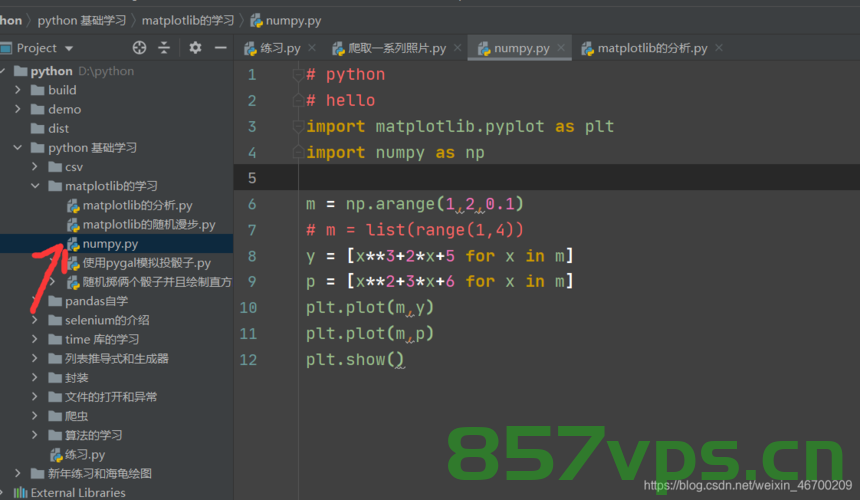Click python 基础学习 breadcrumb
The image size is (860, 500).
82,21
